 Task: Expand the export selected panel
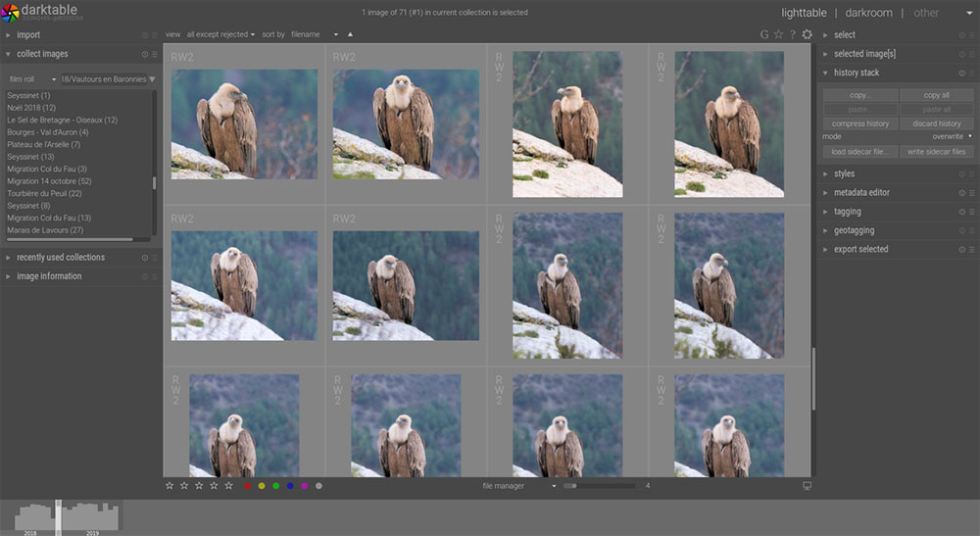click(x=860, y=249)
